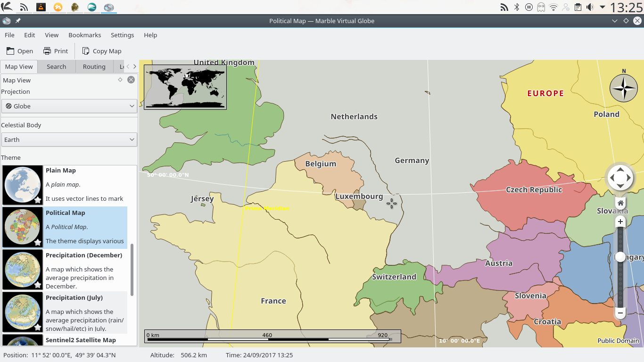
Task: Toggle favorite star on Precipitation (July) theme
Action: pos(37,327)
